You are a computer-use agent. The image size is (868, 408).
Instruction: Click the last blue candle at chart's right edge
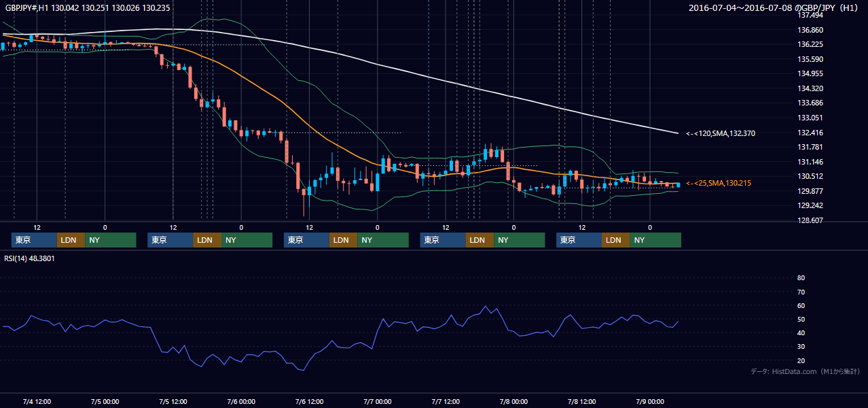pyautogui.click(x=678, y=185)
